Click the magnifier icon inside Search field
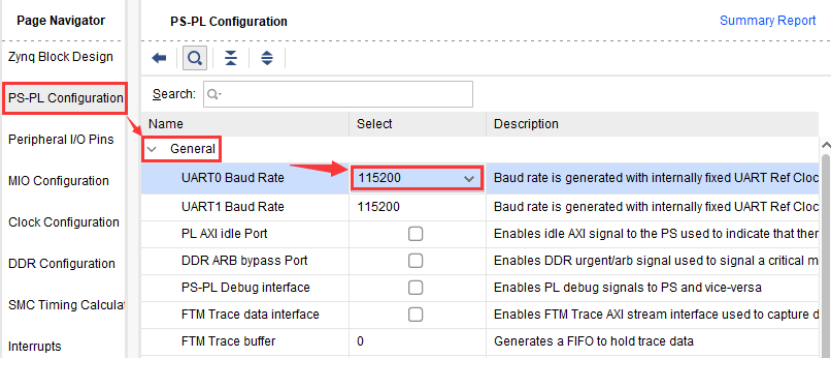 click(213, 94)
